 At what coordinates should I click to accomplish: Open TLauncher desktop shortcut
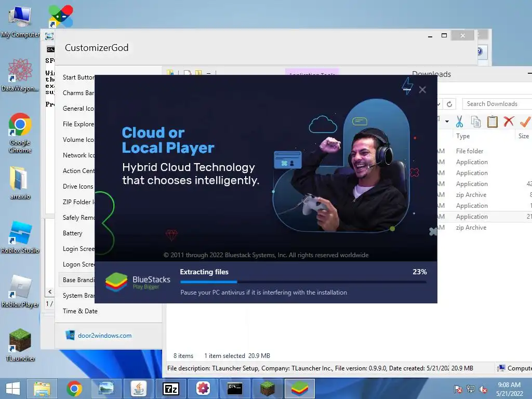pos(20,345)
